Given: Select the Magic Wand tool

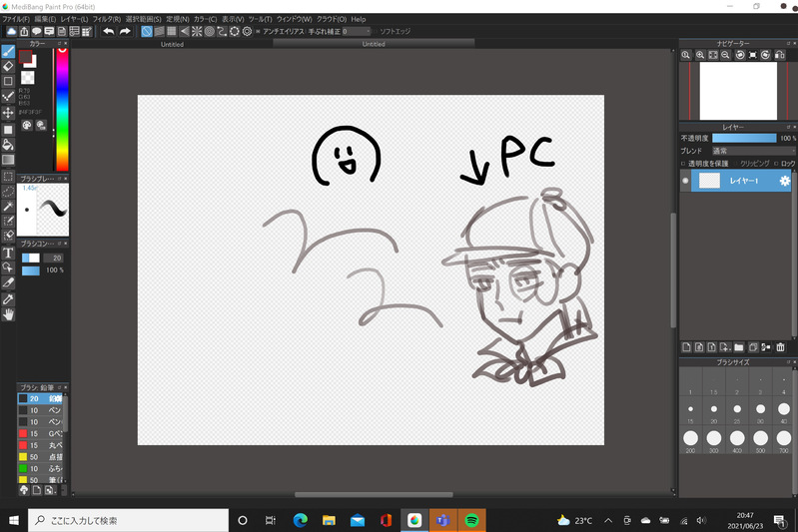Looking at the screenshot, I should (x=8, y=206).
